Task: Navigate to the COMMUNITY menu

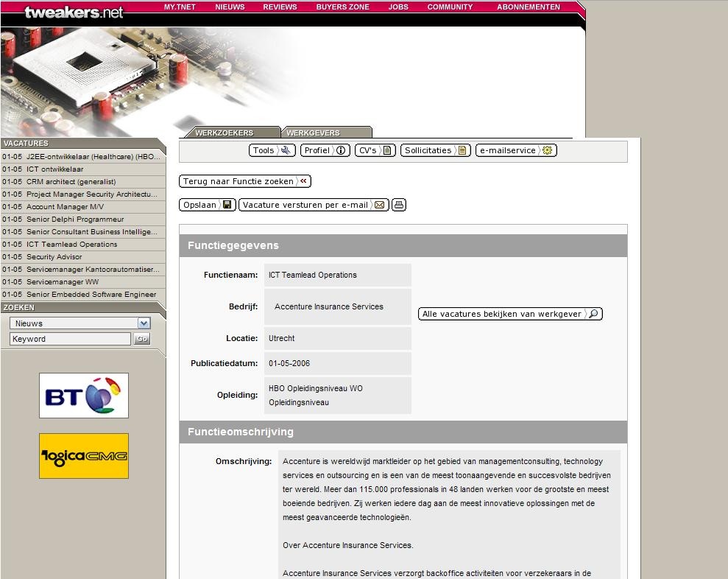Action: coord(450,7)
